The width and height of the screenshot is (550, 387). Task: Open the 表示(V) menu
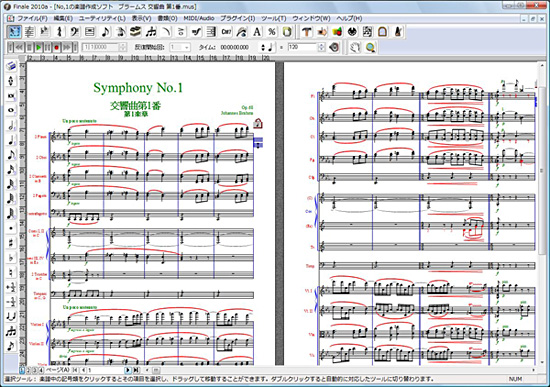(141, 18)
